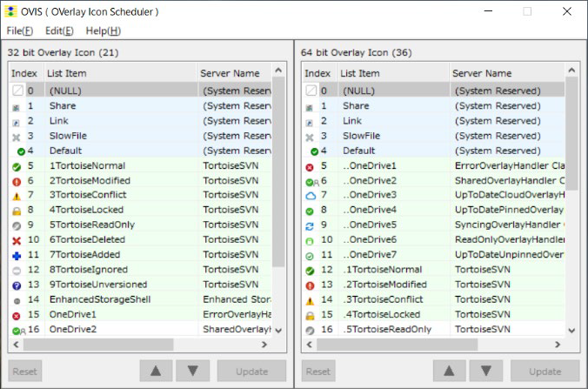Click the Server Name column header in the 64 bit list
588x389 pixels.
point(507,73)
